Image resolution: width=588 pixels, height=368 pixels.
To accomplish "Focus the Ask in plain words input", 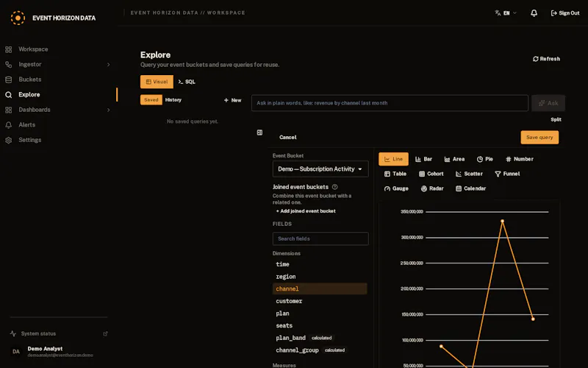I will (390, 103).
